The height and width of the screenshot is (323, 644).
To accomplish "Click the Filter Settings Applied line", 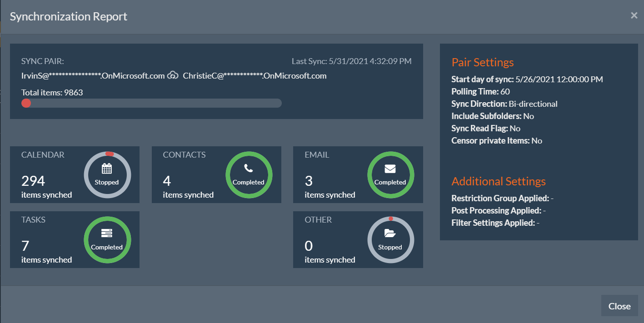I will pyautogui.click(x=495, y=223).
